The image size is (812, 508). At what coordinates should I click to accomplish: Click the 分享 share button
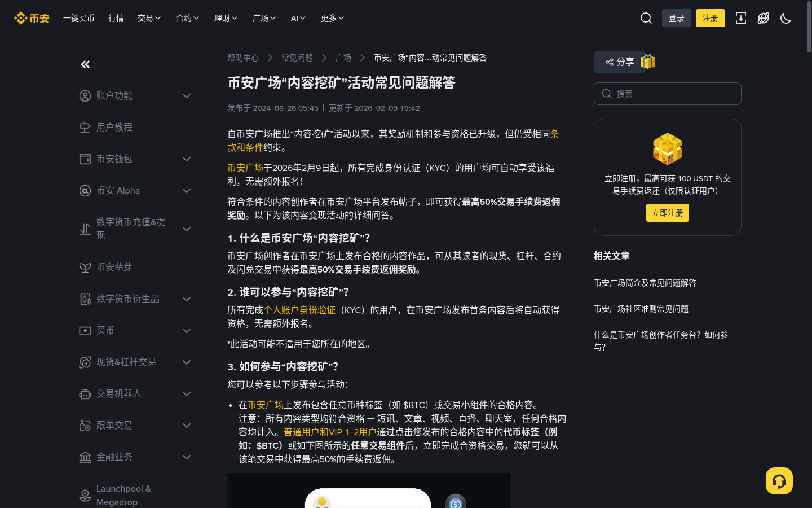click(x=620, y=62)
